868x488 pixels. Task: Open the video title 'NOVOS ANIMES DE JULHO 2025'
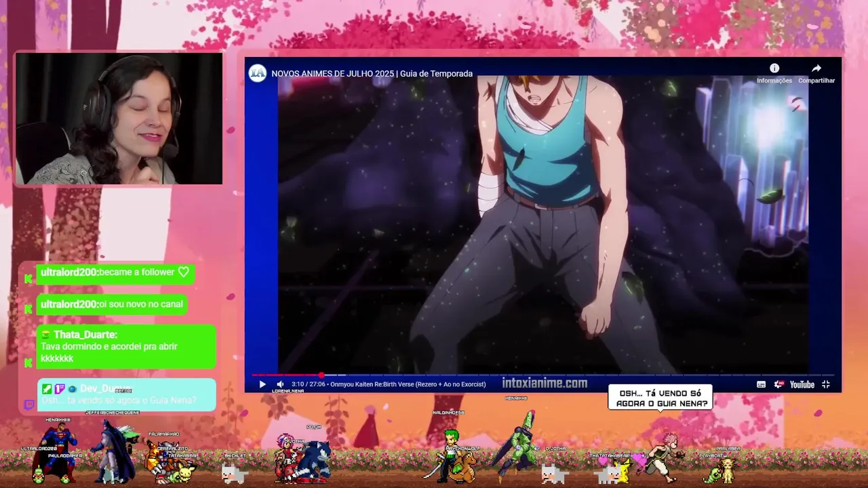[x=372, y=73]
